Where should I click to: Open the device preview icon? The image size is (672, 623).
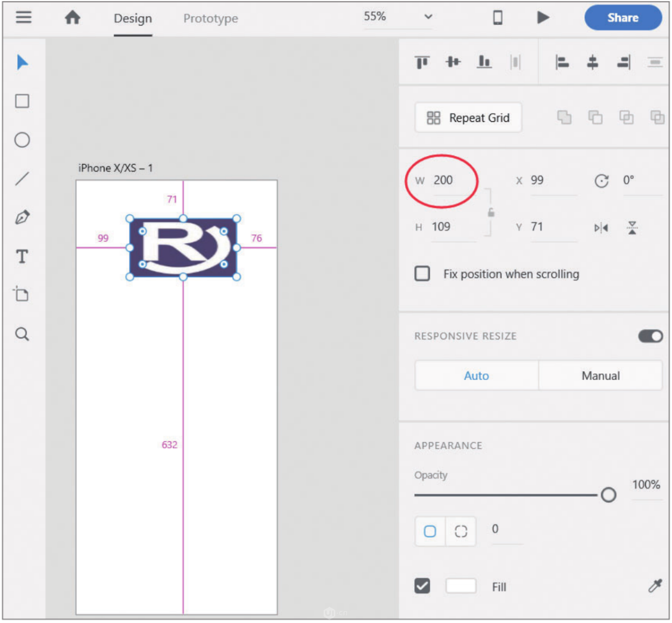[498, 17]
